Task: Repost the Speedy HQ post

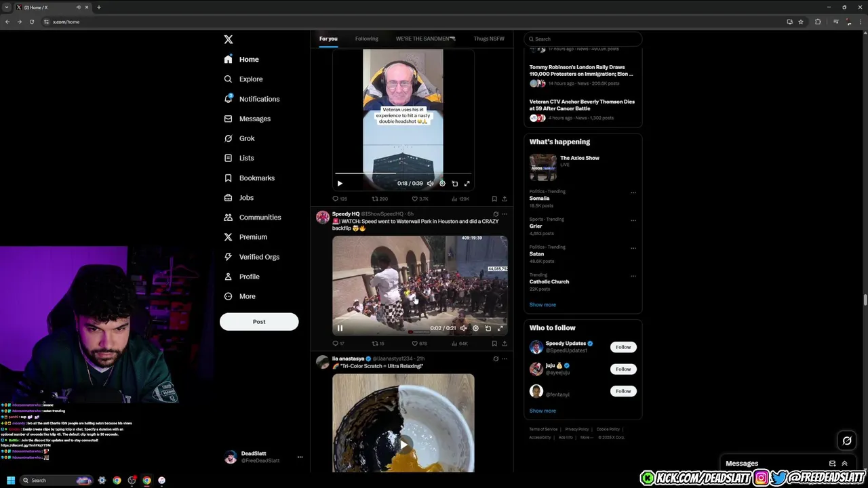Action: [x=378, y=344]
